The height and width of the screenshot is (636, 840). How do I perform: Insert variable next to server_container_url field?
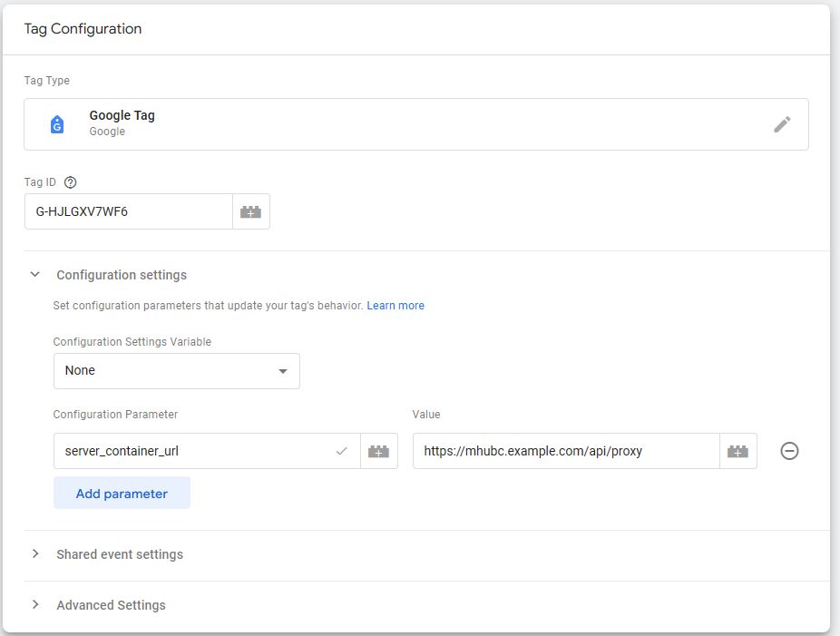click(x=379, y=451)
